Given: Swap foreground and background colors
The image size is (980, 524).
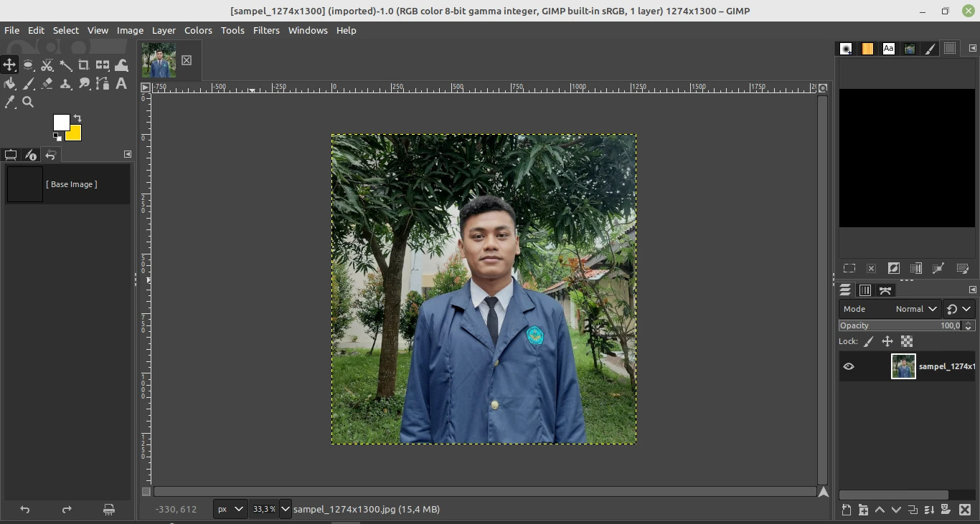Looking at the screenshot, I should [x=77, y=118].
